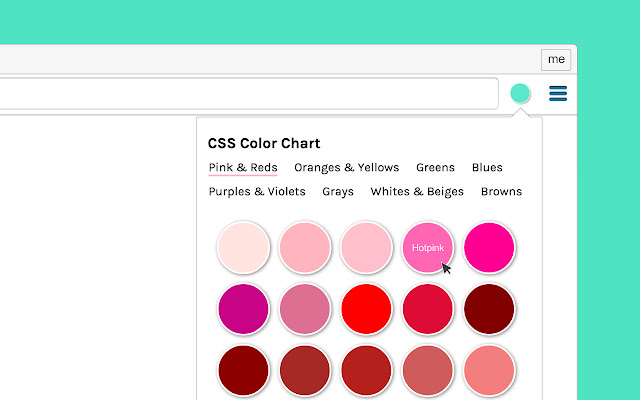Open the Browns color tab
This screenshot has height=400, width=640.
501,192
